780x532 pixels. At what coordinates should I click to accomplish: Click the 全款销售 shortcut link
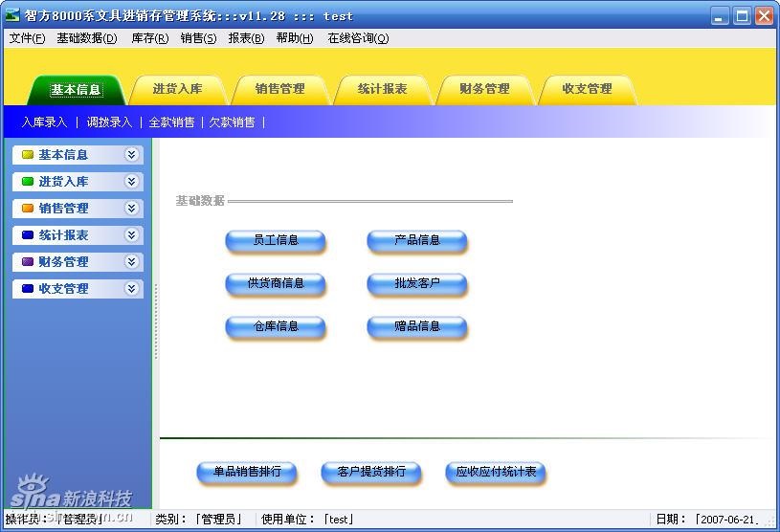click(171, 122)
